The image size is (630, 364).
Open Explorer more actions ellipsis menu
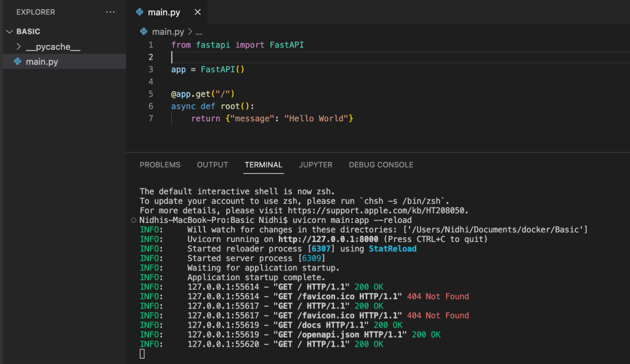110,12
